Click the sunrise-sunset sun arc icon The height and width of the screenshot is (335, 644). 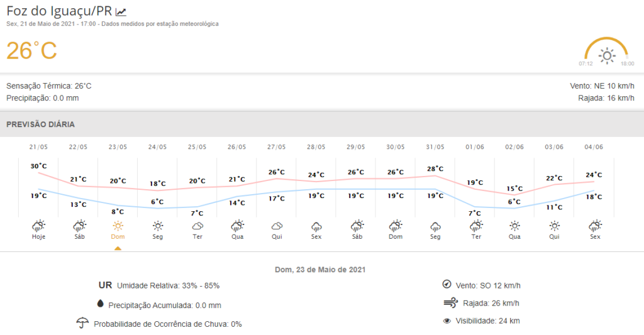tap(606, 54)
